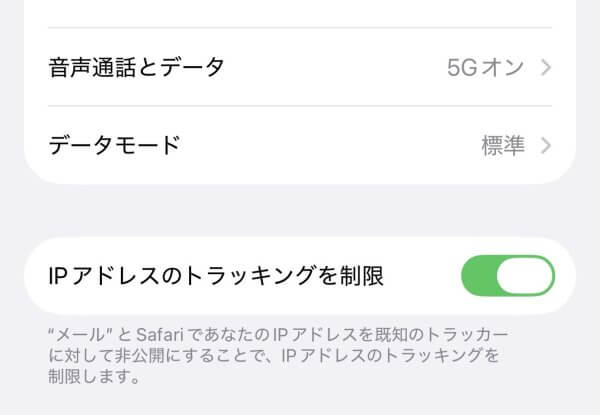Click the 音声通話とデータ label text
600x415 pixels.
click(136, 68)
